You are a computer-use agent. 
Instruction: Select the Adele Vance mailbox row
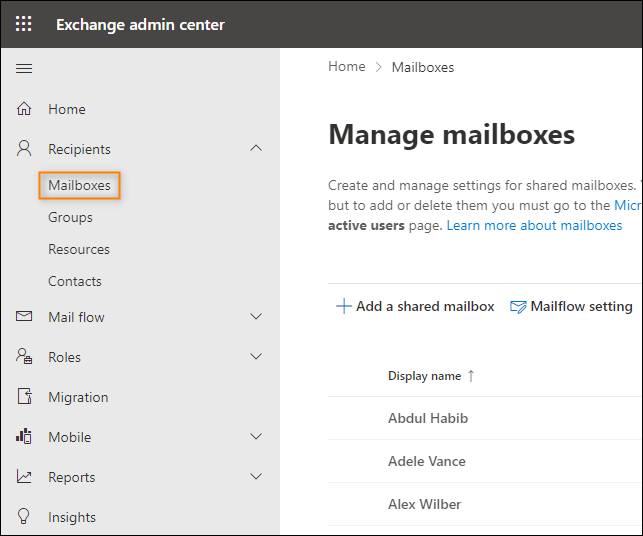coord(485,461)
